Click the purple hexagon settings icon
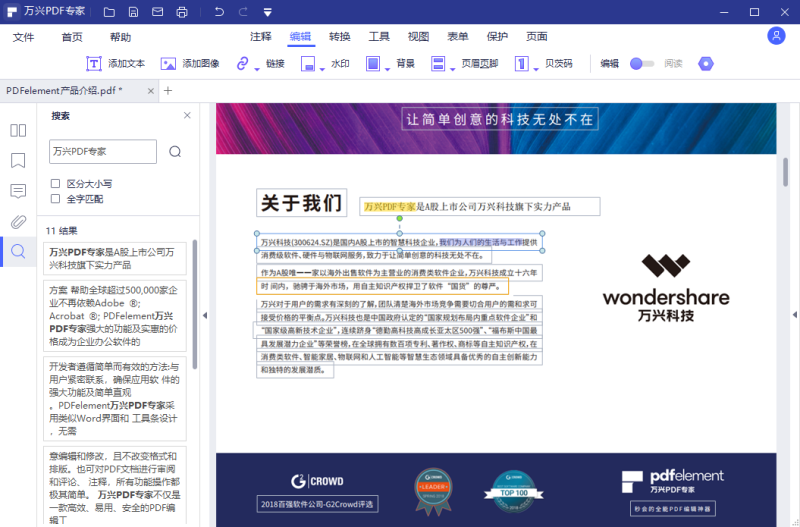Image resolution: width=800 pixels, height=527 pixels. (x=706, y=64)
